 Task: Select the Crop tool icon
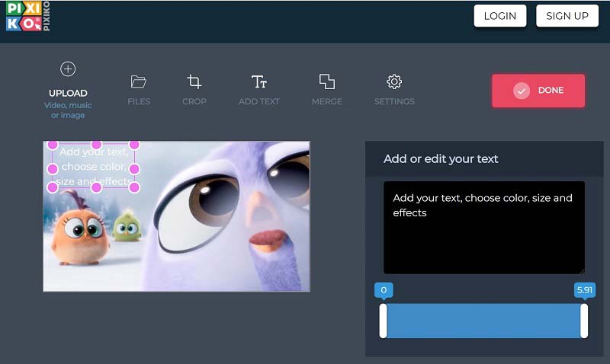click(x=194, y=81)
